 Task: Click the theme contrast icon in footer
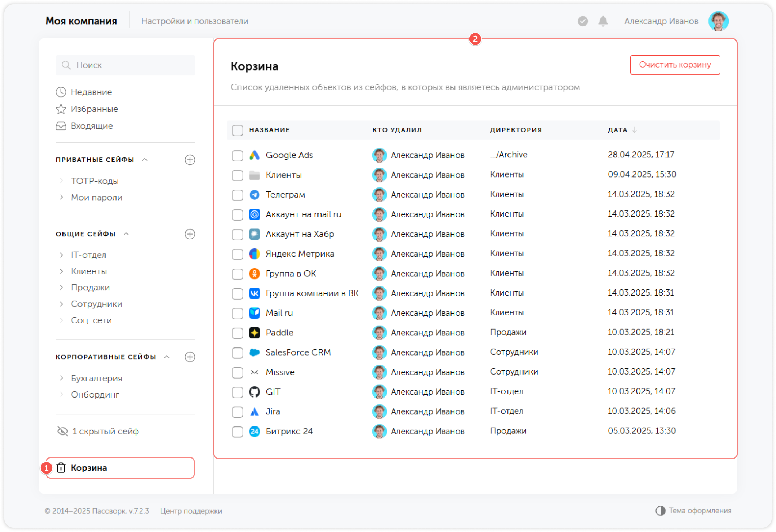(660, 510)
